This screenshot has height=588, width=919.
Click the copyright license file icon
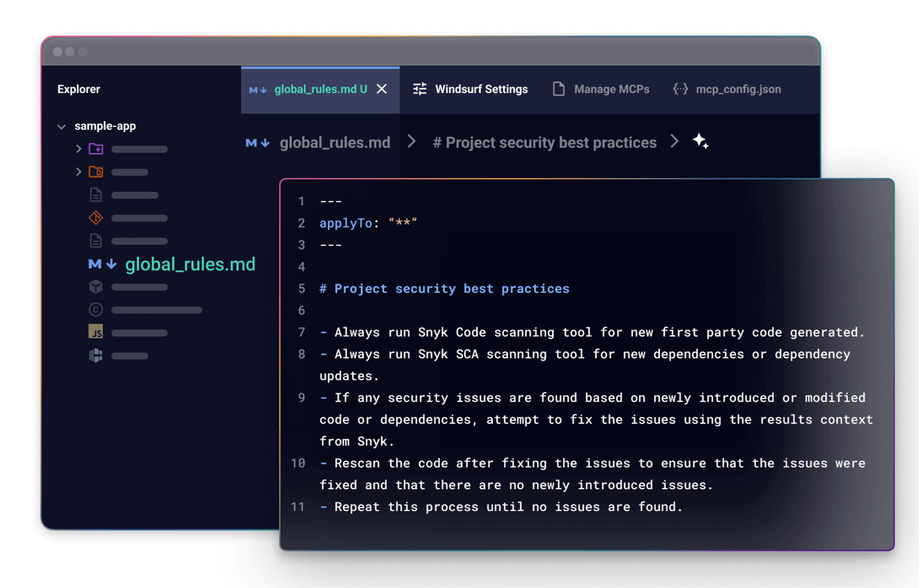pos(96,310)
